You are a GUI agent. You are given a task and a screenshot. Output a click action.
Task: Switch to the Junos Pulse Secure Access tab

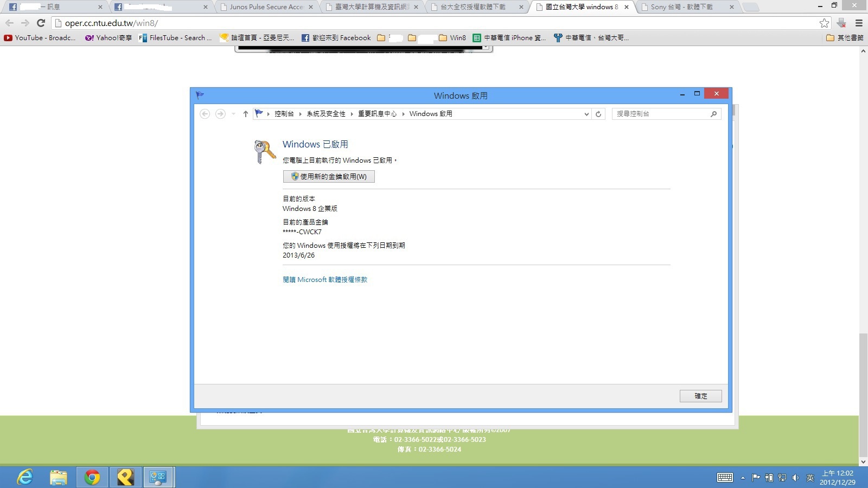tap(266, 7)
